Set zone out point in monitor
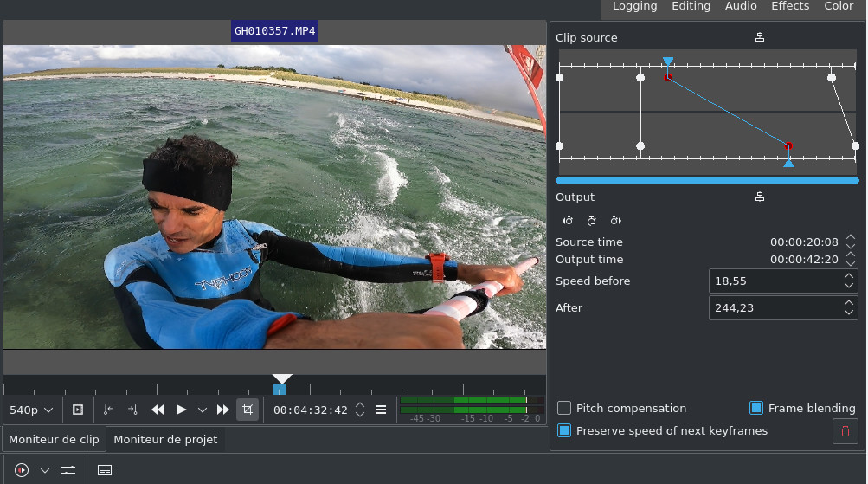 [132, 410]
